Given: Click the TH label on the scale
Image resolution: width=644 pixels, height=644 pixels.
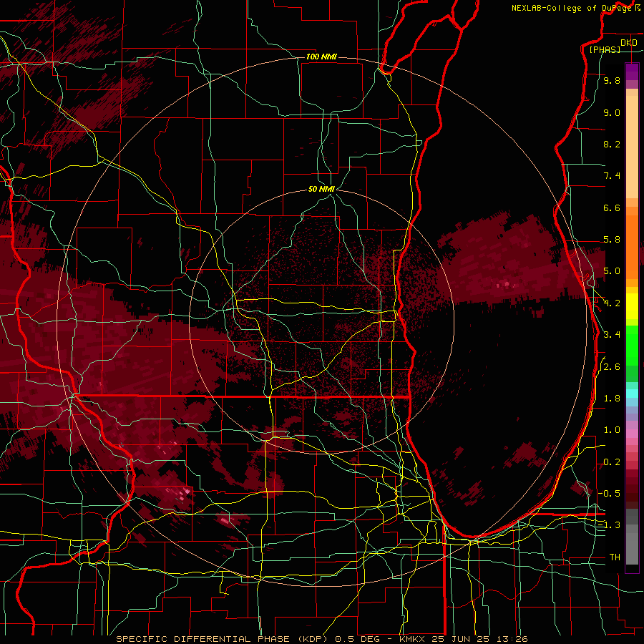Looking at the screenshot, I should pyautogui.click(x=615, y=557).
